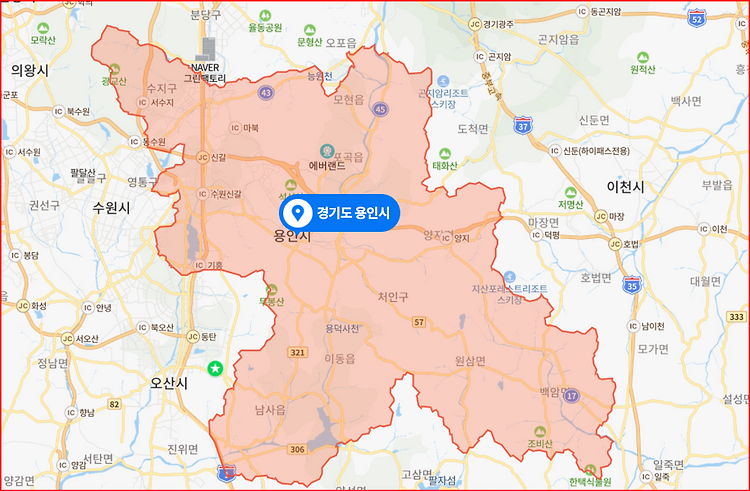Click the NAVER 그린팩토리 building icon
Viewport: 750px width, 491px height.
coord(209,49)
